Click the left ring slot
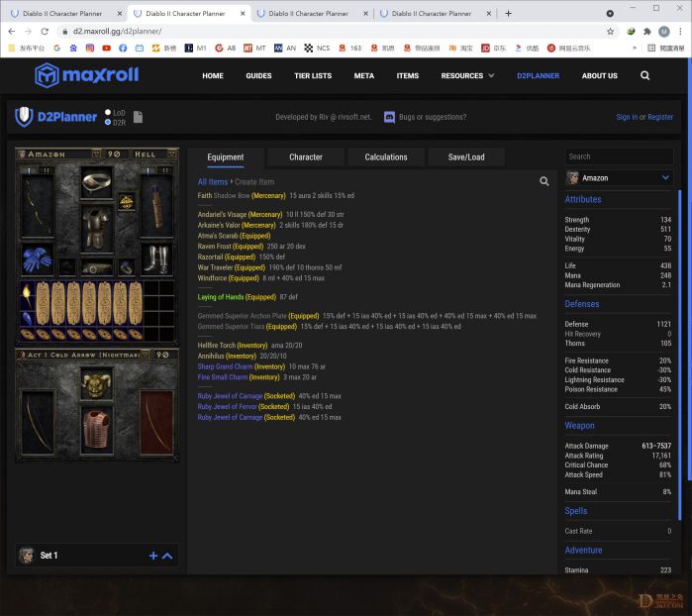Image resolution: width=692 pixels, height=616 pixels. (67, 267)
